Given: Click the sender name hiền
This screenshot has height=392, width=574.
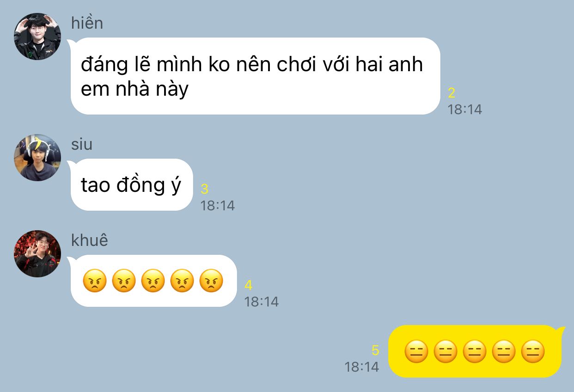Looking at the screenshot, I should click(x=87, y=23).
